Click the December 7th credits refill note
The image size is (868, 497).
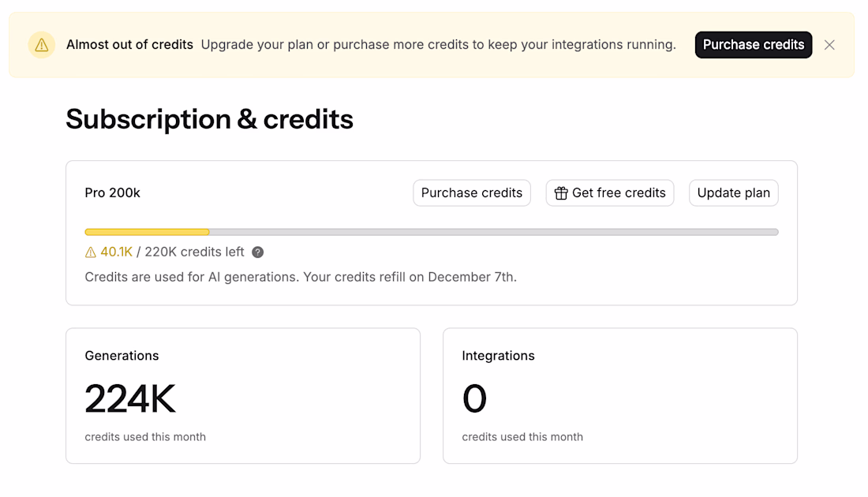301,277
